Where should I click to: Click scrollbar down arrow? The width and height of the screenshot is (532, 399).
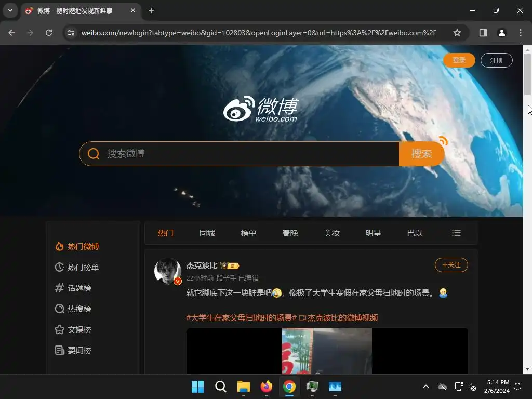click(x=527, y=369)
